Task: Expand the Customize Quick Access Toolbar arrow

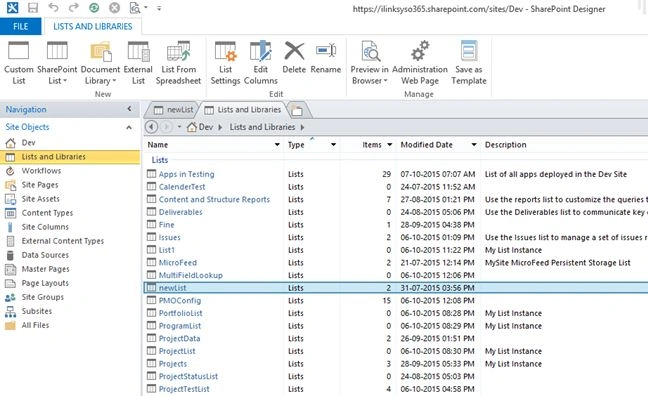Action: 159,8
